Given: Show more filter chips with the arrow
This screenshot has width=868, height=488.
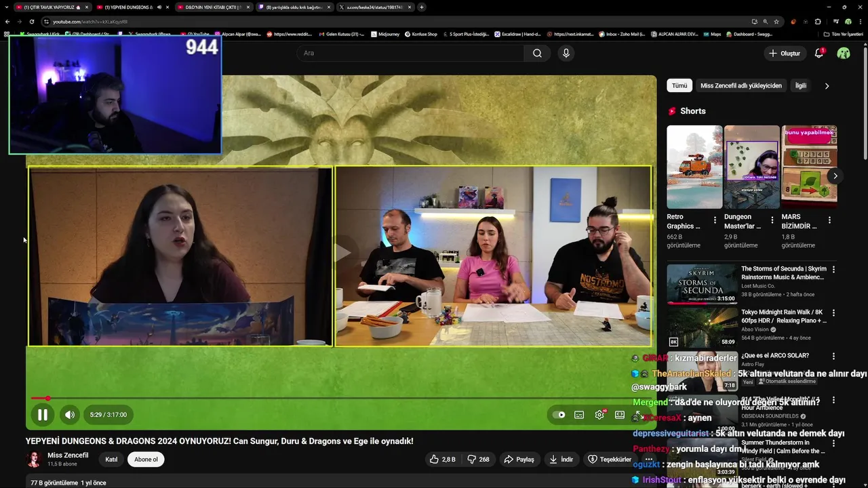Looking at the screenshot, I should click(x=827, y=86).
